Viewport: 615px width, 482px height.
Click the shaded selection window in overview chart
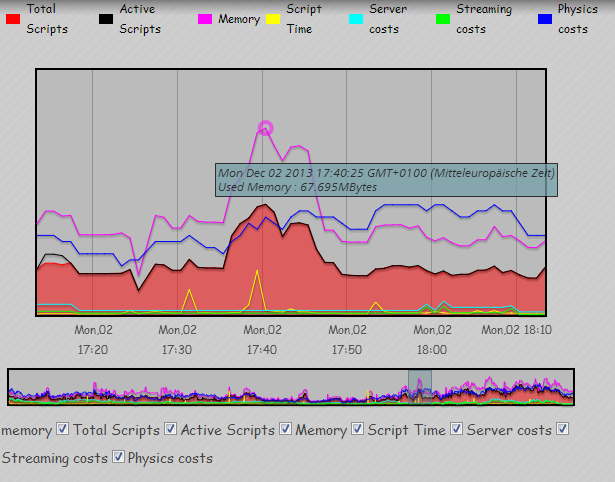[x=420, y=387]
